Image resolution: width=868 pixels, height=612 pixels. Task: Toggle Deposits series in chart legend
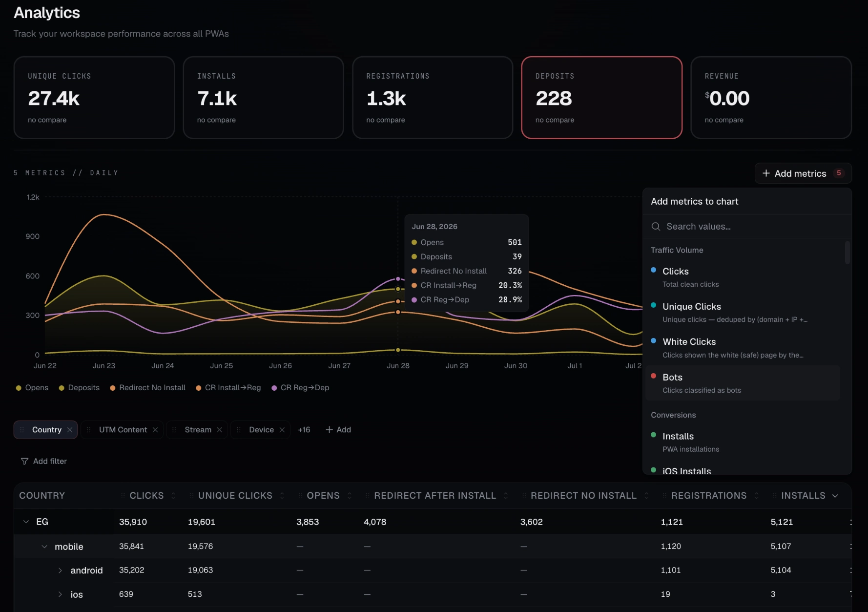pos(79,388)
